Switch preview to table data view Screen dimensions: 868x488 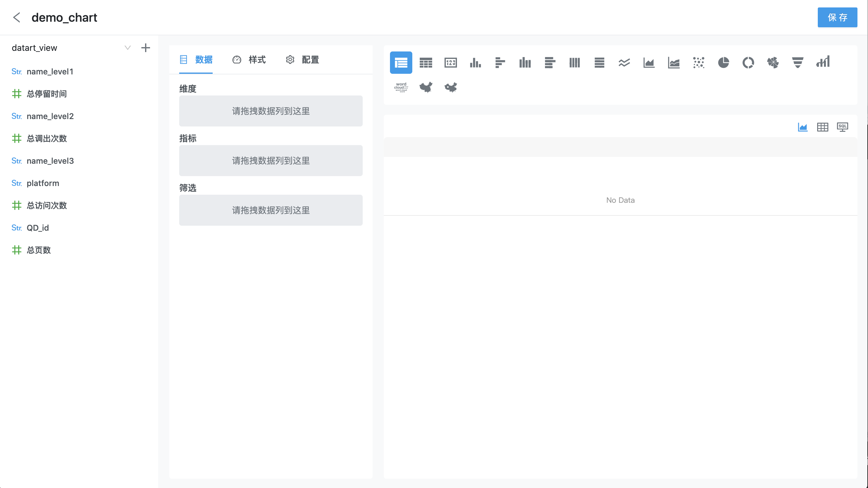pyautogui.click(x=822, y=127)
